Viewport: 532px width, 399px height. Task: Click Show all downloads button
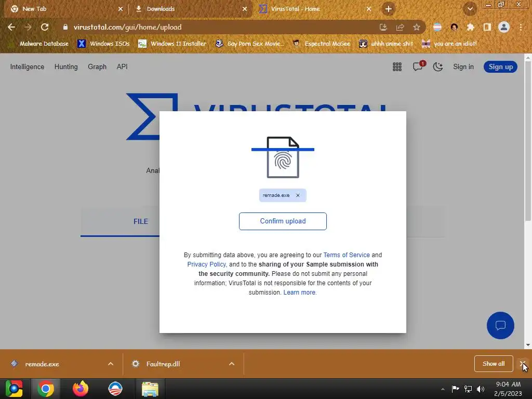pyautogui.click(x=494, y=364)
